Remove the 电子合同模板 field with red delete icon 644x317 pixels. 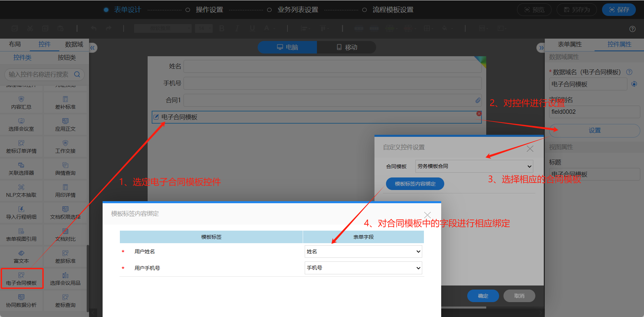click(479, 113)
